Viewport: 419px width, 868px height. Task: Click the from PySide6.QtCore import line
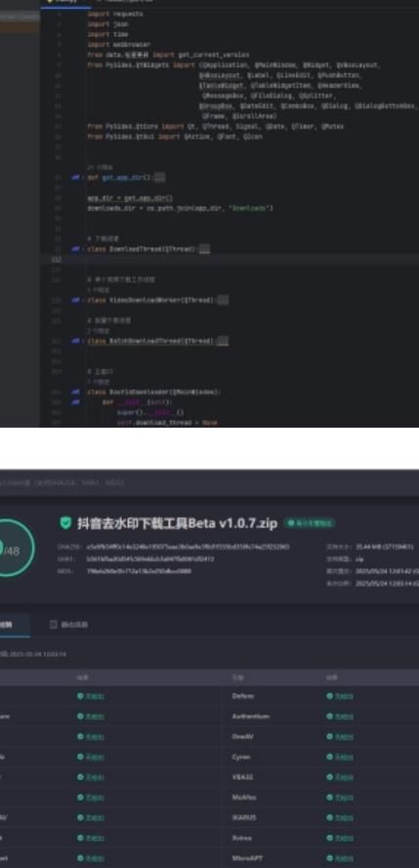(x=215, y=126)
